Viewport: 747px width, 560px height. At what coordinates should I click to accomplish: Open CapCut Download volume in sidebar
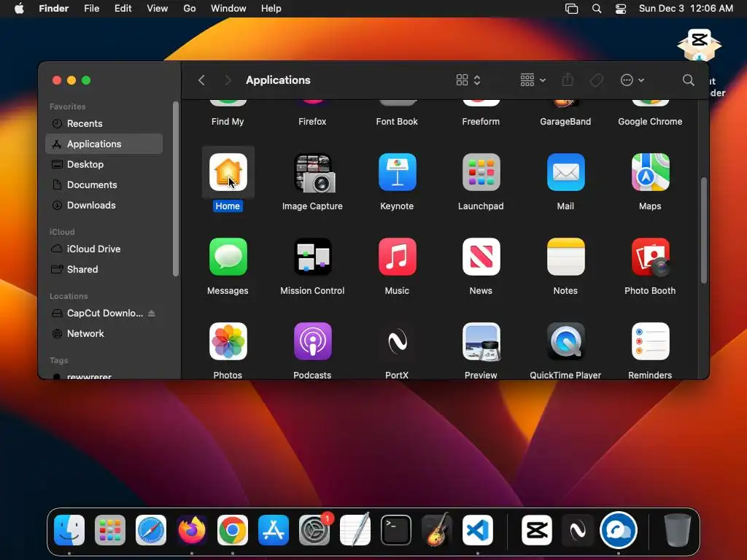104,314
